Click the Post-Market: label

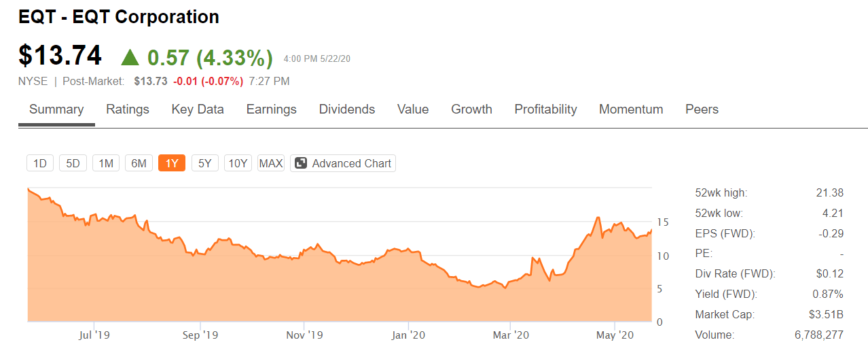pyautogui.click(x=94, y=82)
